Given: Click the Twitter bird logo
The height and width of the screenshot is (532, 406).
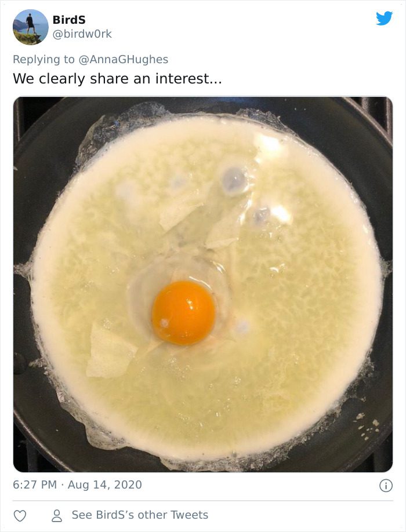Looking at the screenshot, I should pyautogui.click(x=385, y=19).
